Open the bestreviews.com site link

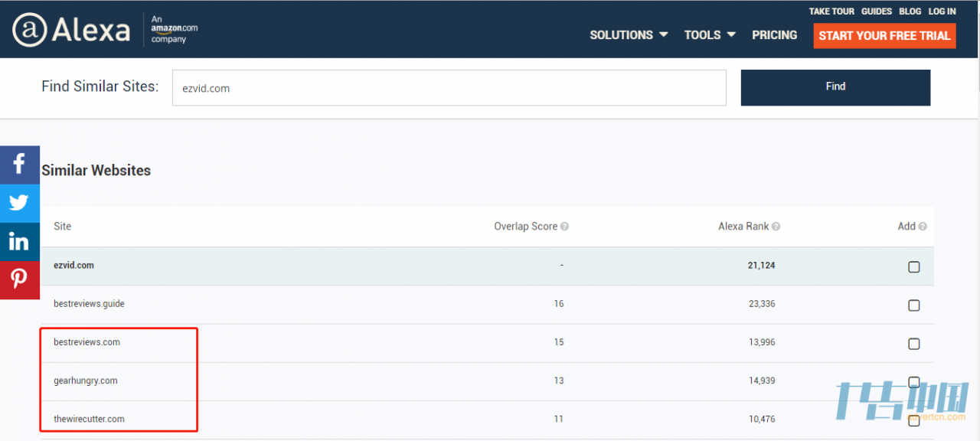87,342
